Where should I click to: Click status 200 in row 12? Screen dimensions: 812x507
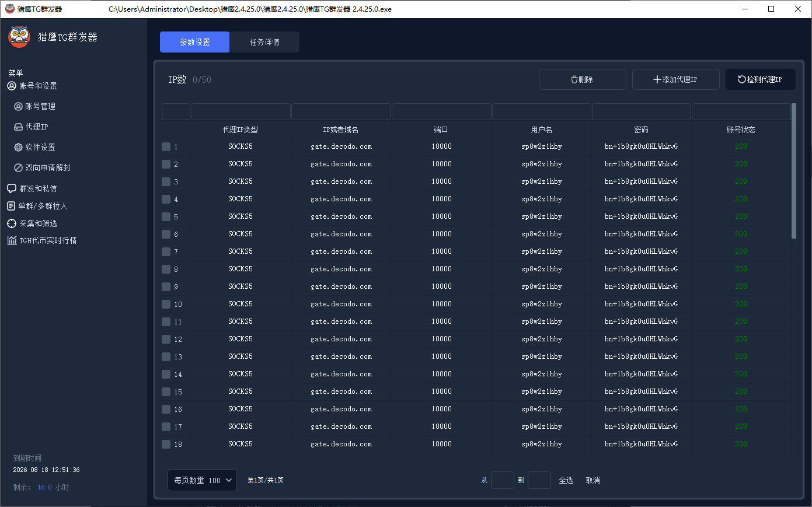[x=741, y=339]
